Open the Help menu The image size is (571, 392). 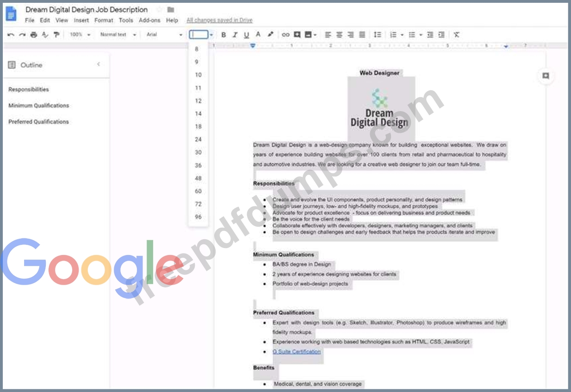click(x=172, y=20)
